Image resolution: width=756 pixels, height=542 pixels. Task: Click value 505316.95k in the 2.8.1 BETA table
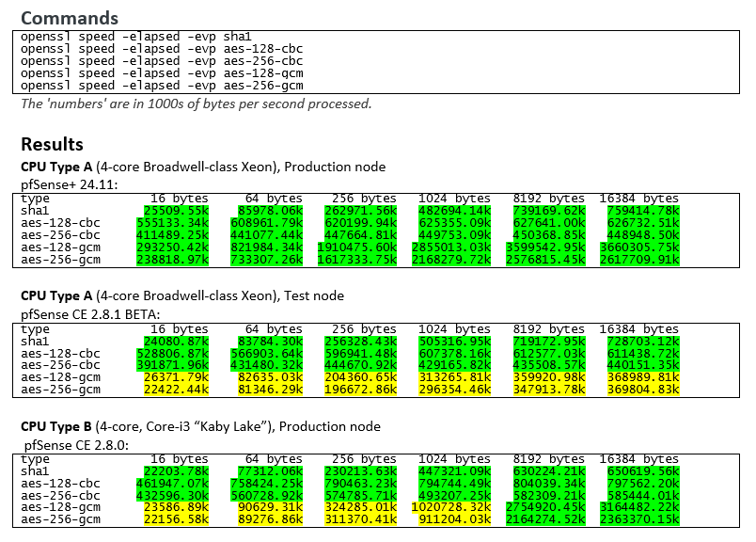coord(455,342)
